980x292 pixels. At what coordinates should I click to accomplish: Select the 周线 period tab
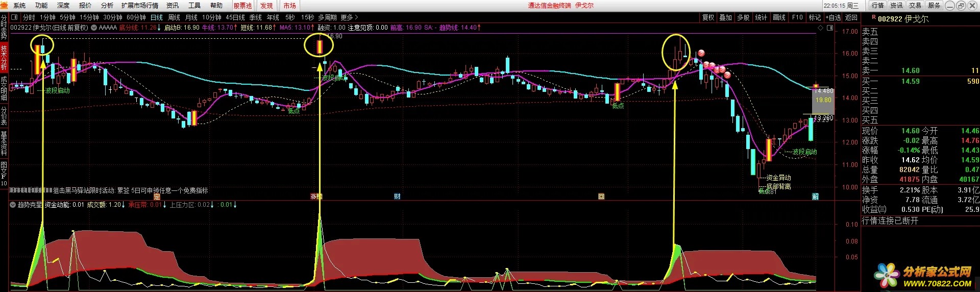[174, 17]
